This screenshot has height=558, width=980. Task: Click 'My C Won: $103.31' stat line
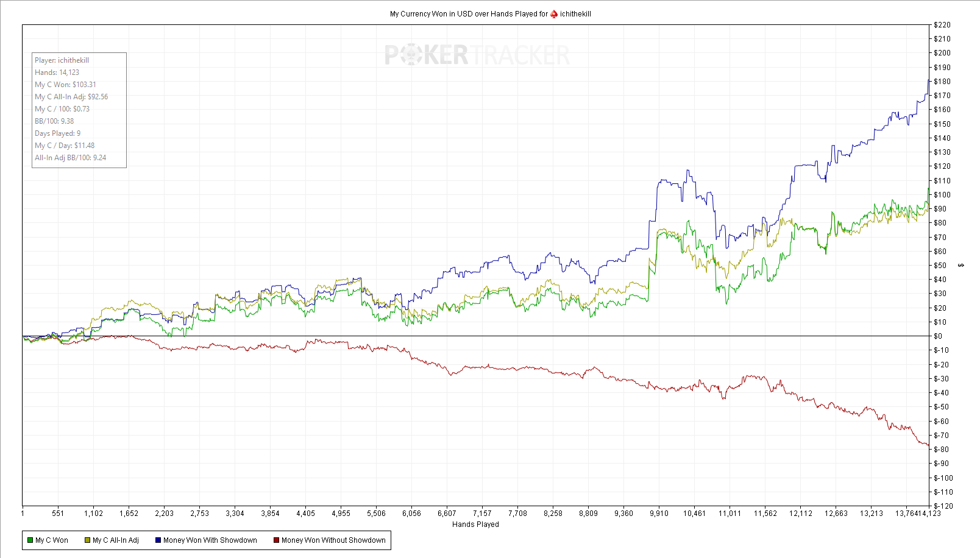point(66,85)
